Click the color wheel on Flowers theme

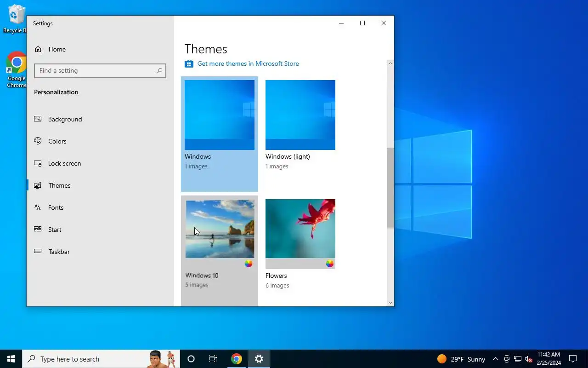tap(330, 264)
